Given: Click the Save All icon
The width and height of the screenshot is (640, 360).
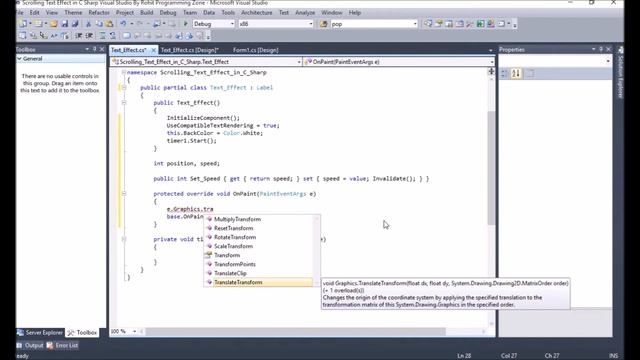Looking at the screenshot, I should coord(75,24).
